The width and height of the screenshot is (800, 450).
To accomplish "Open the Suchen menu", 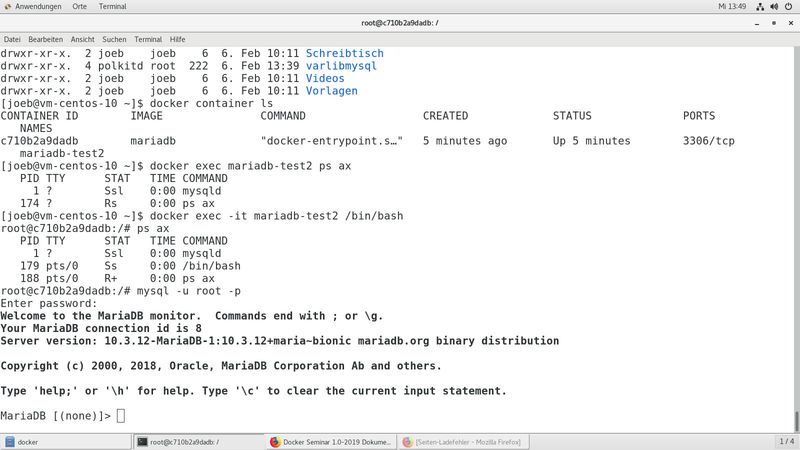I will tap(114, 39).
